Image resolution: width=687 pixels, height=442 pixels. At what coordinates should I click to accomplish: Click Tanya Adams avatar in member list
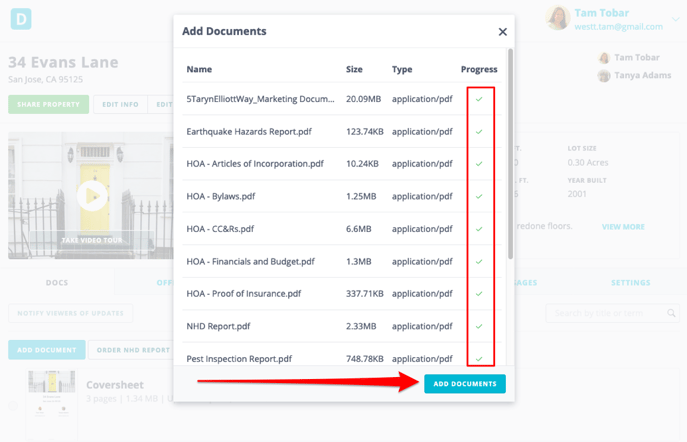604,76
